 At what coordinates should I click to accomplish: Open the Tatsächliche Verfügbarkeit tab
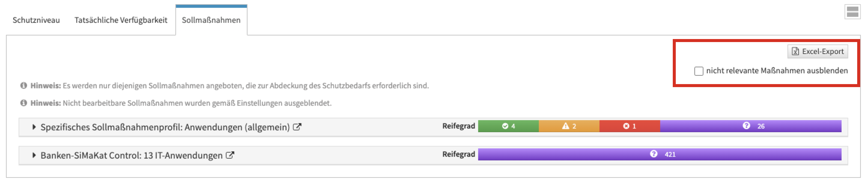point(121,20)
